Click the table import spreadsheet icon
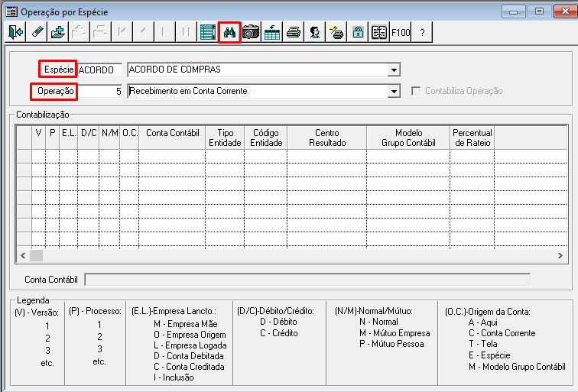Image resolution: width=578 pixels, height=392 pixels. [x=272, y=32]
